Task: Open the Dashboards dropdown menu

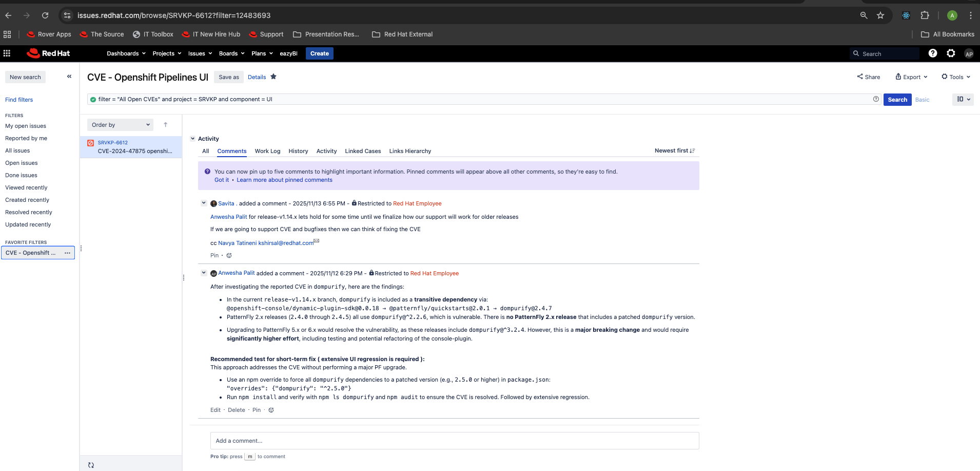Action: (x=126, y=53)
